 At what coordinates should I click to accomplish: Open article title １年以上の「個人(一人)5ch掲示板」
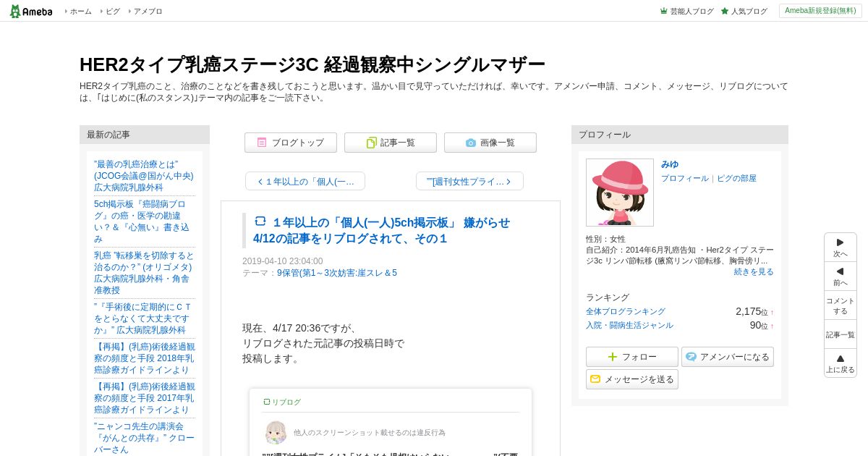coord(381,230)
